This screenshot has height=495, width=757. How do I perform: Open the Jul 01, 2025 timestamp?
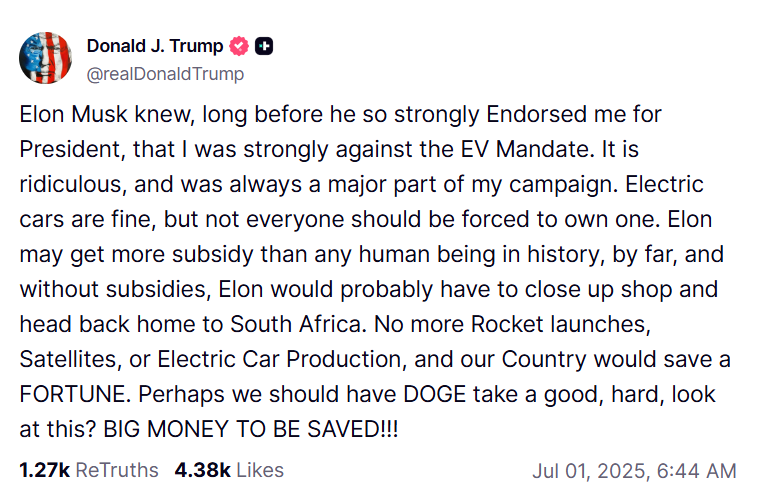(634, 471)
